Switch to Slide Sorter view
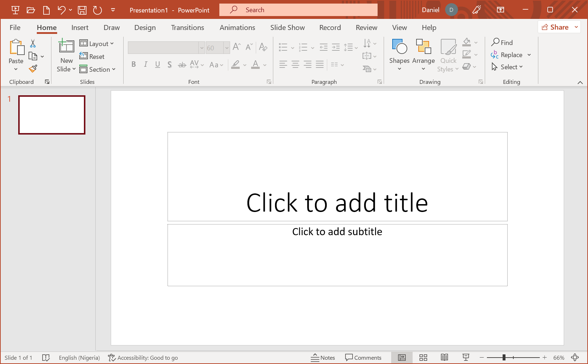The width and height of the screenshot is (588, 364). click(423, 357)
